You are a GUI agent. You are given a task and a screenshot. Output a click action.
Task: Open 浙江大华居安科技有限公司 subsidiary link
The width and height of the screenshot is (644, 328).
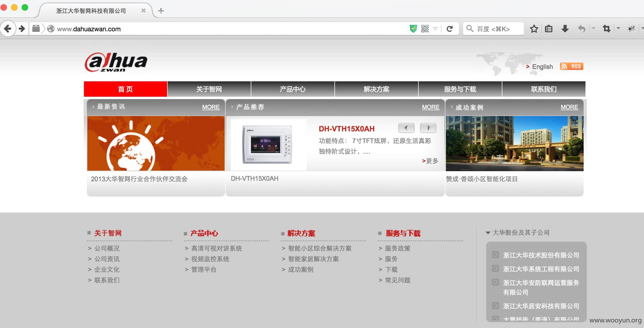pos(541,306)
